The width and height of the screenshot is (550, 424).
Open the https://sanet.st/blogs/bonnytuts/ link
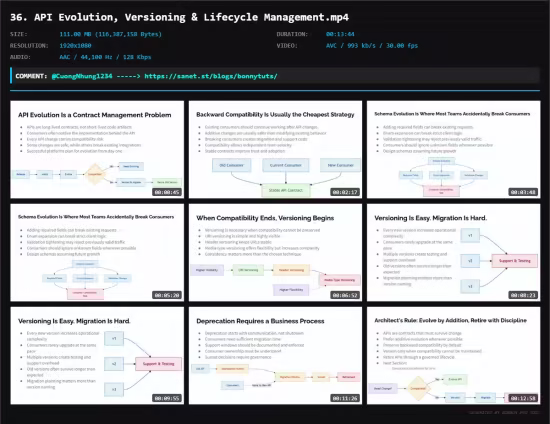pyautogui.click(x=211, y=76)
